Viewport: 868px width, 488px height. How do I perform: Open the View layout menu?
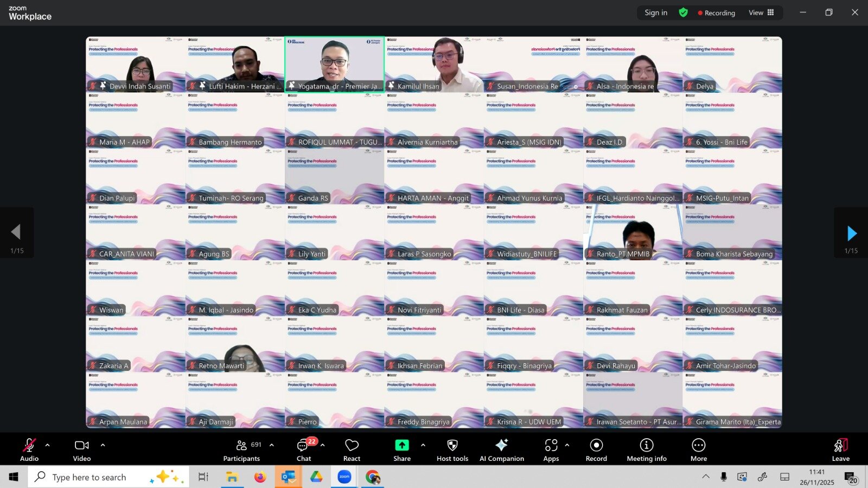coord(761,12)
